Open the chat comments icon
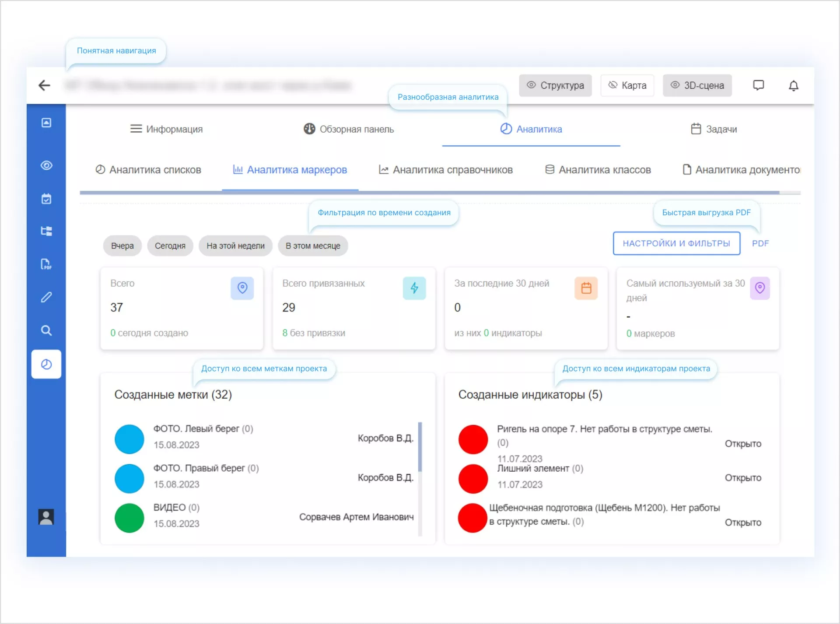 (758, 85)
